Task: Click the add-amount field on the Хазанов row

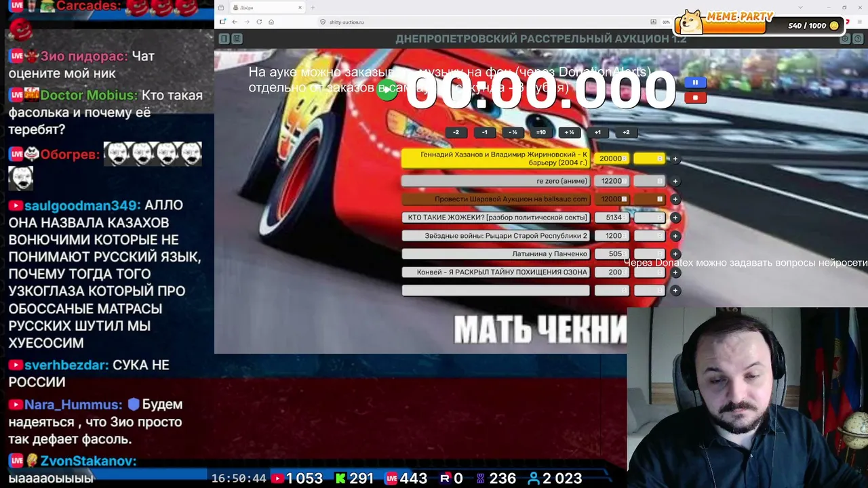Action: click(649, 159)
